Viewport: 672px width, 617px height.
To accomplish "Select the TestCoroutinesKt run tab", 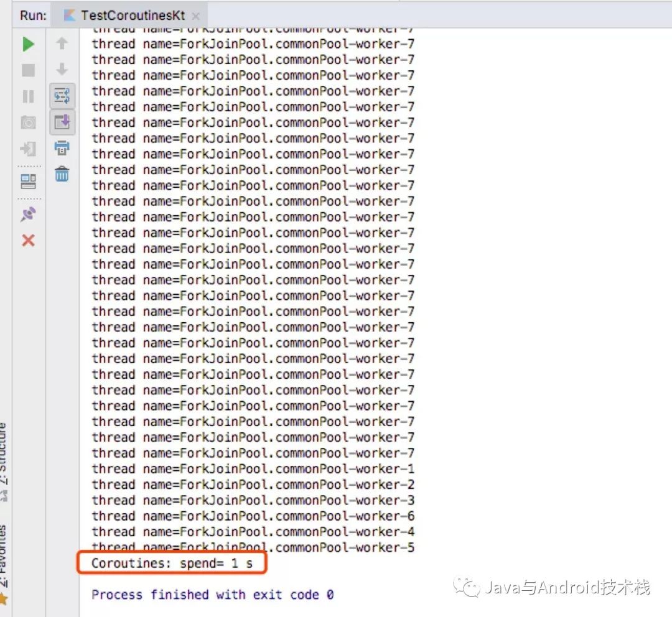I will tap(129, 16).
